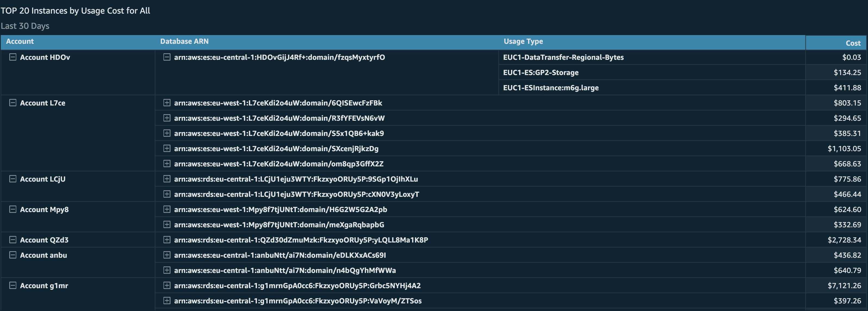Click the Usage Type column header

(x=523, y=41)
